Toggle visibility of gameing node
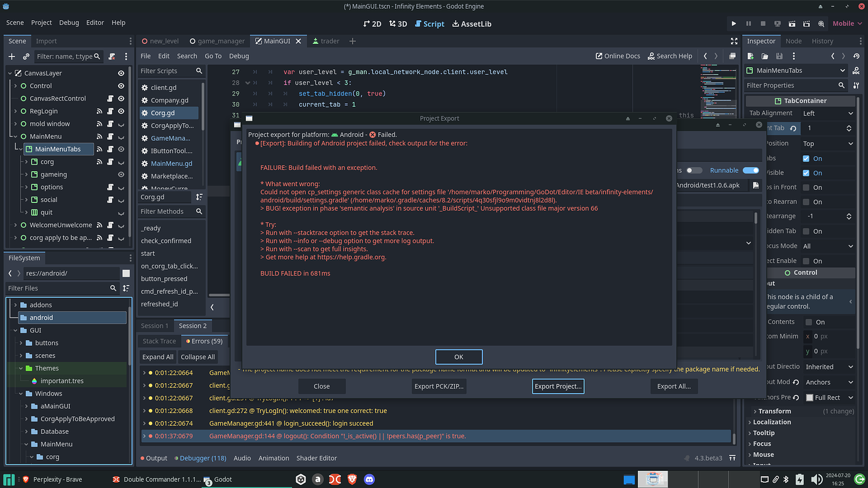This screenshot has height=488, width=868. (121, 174)
